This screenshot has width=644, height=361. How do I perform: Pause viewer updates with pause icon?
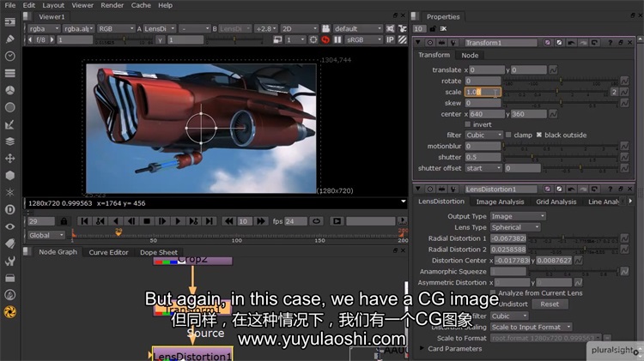pos(337,39)
